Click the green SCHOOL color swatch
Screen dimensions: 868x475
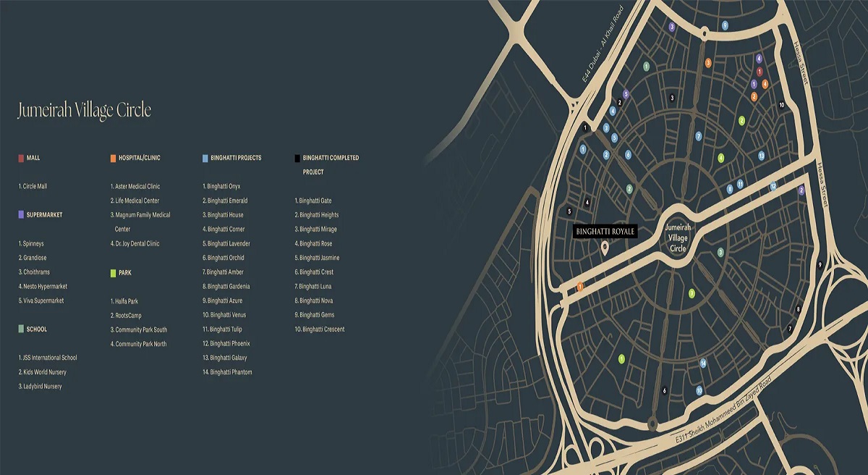pos(20,329)
